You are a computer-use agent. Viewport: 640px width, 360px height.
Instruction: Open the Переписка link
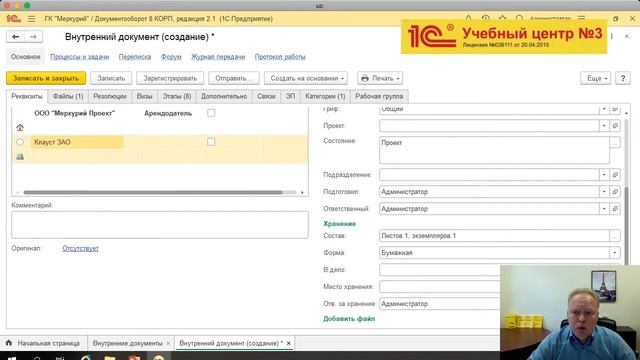coord(135,57)
